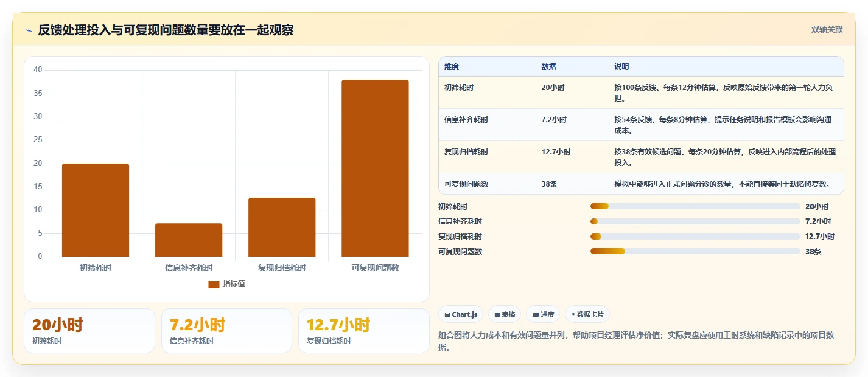The width and height of the screenshot is (868, 377).
Task: Click the 38条 value right of progress bar
Action: [813, 252]
